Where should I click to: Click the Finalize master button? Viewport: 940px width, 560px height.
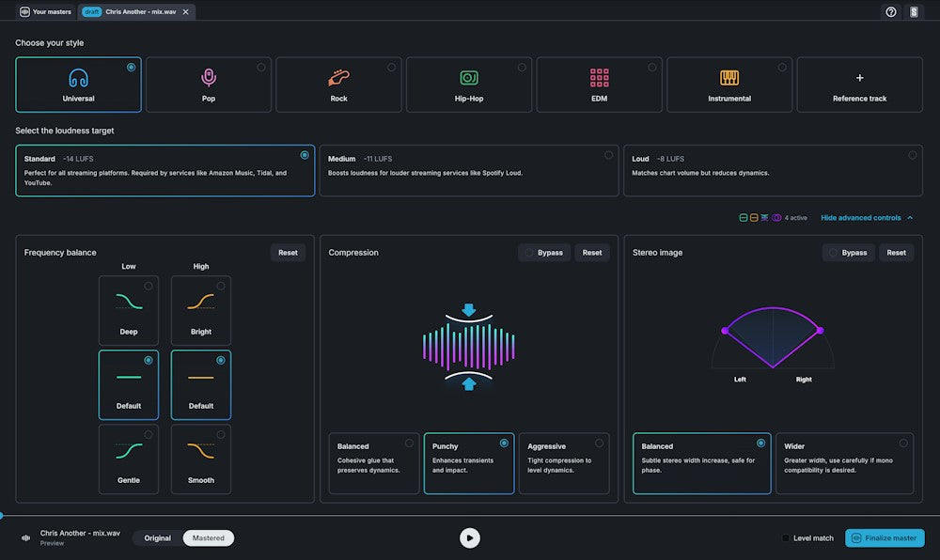tap(885, 537)
